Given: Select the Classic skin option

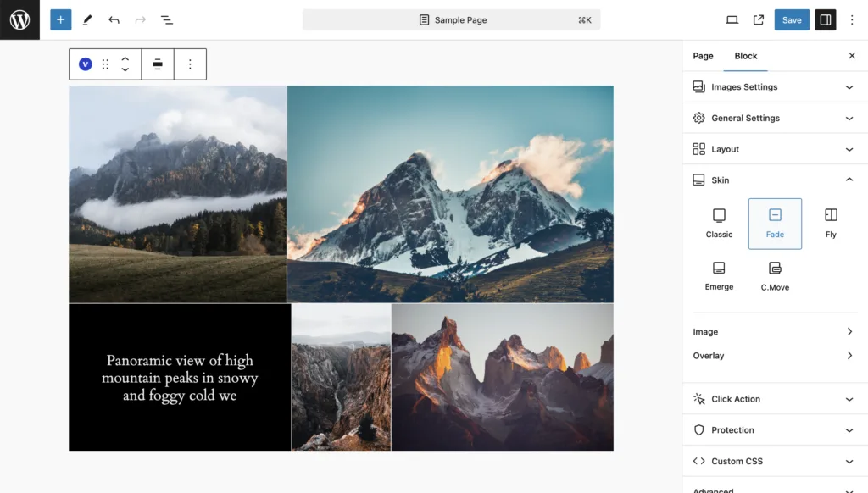Looking at the screenshot, I should [719, 224].
